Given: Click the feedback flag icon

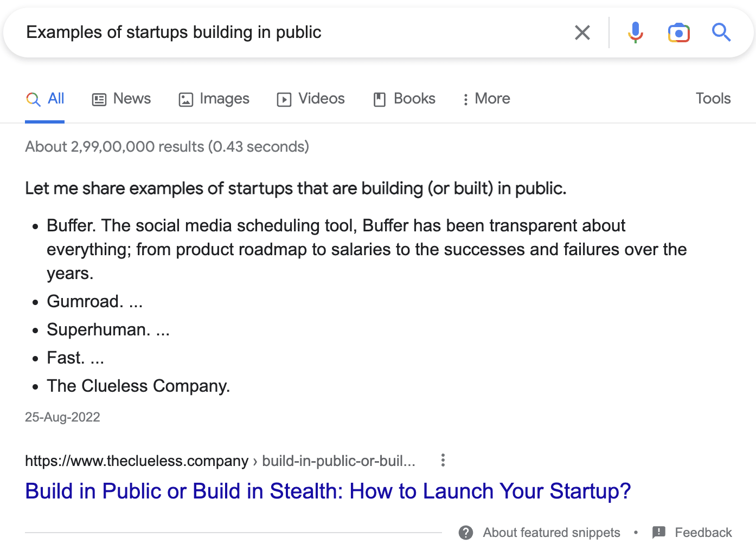Looking at the screenshot, I should [x=659, y=532].
